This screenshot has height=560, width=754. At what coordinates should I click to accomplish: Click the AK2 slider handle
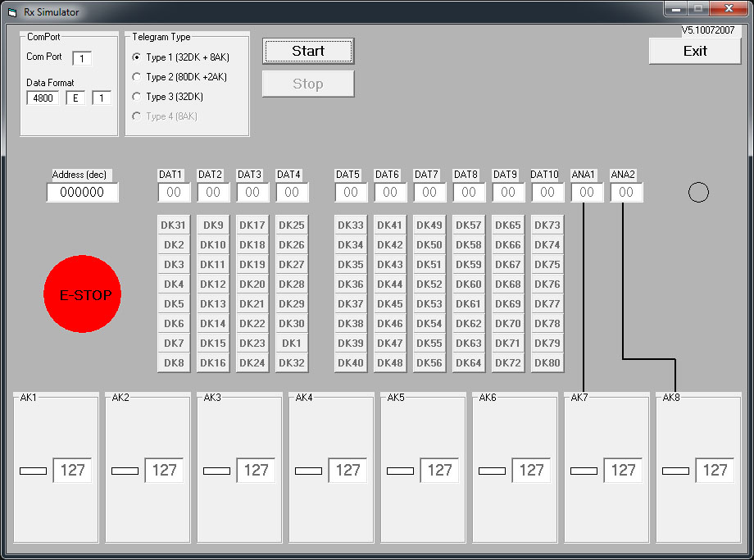[x=125, y=471]
